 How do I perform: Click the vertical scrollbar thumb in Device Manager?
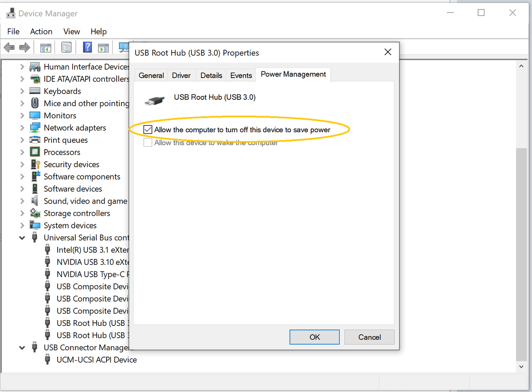[521, 255]
